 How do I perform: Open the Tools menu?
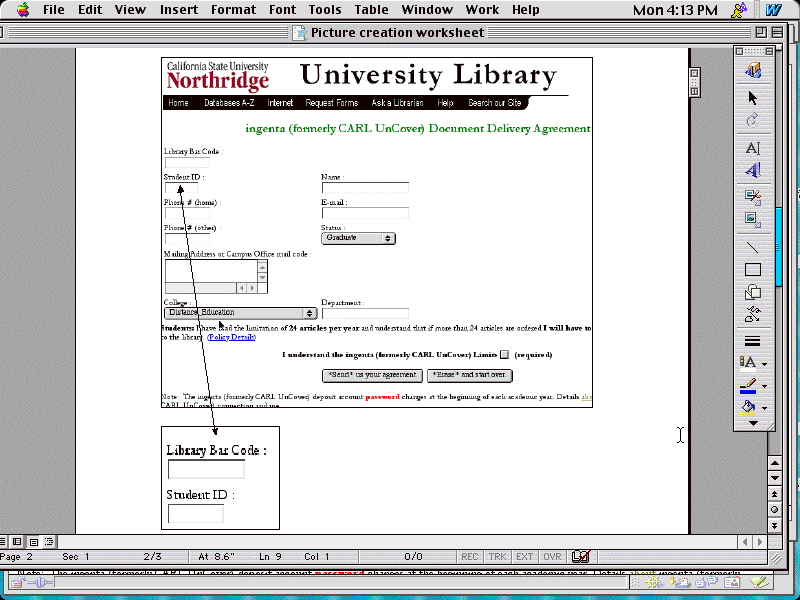pos(325,10)
